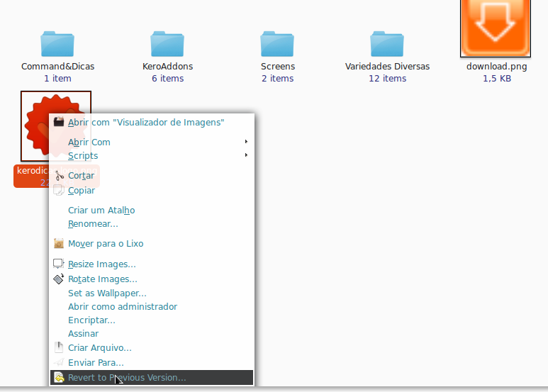
Task: Click the Screens folder name
Action: (x=278, y=67)
